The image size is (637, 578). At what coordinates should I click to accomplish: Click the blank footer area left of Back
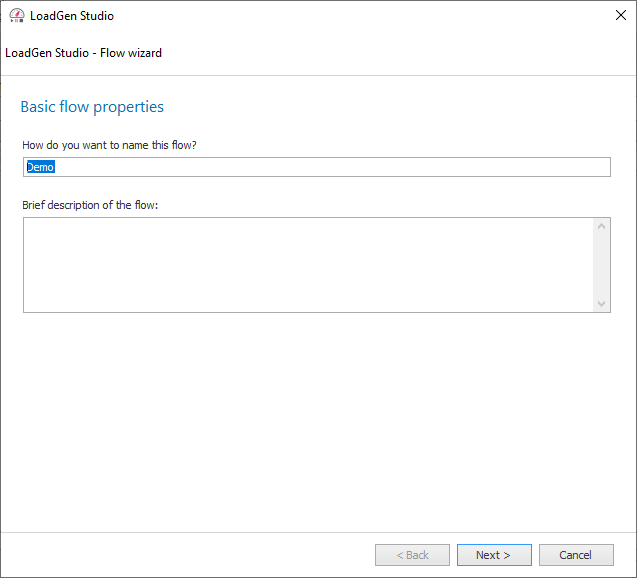coord(187,555)
